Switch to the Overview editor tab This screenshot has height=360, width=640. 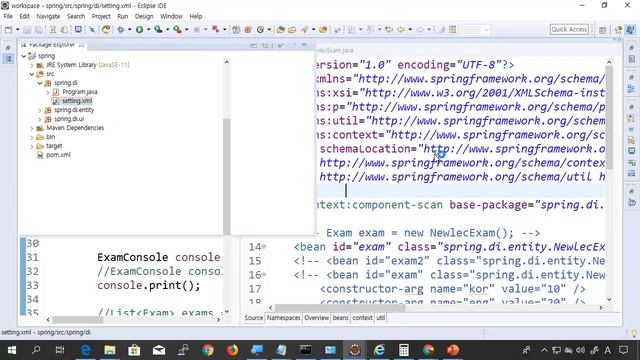(316, 318)
